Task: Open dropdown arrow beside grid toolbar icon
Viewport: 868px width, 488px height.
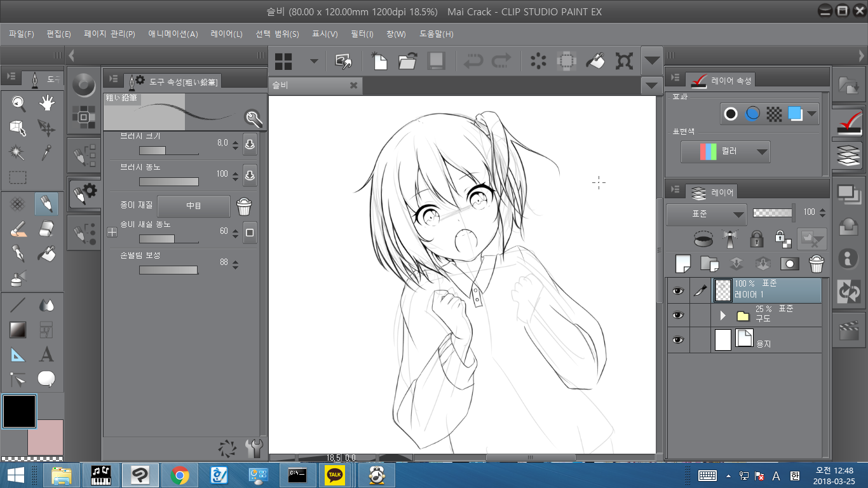Action: [x=314, y=61]
